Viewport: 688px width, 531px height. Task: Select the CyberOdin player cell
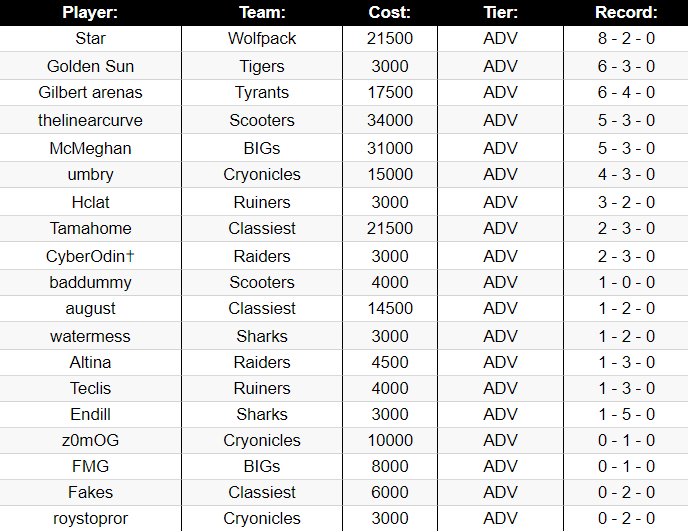90,256
